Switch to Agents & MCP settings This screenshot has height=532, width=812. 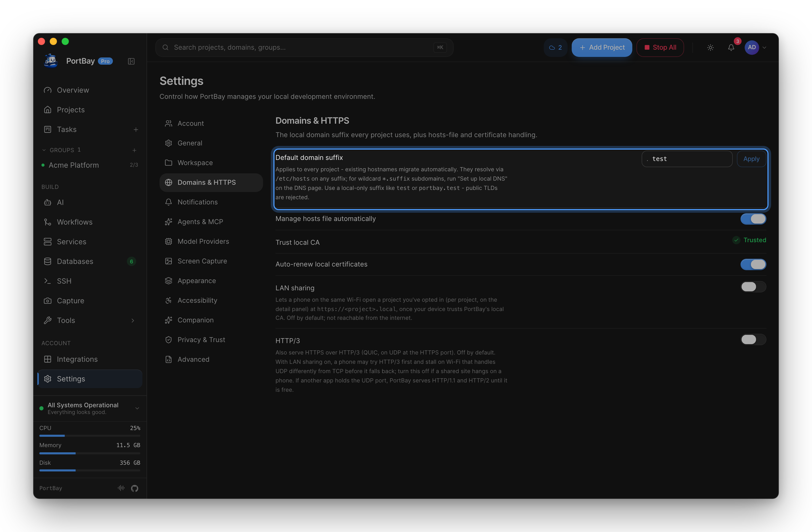click(211, 222)
